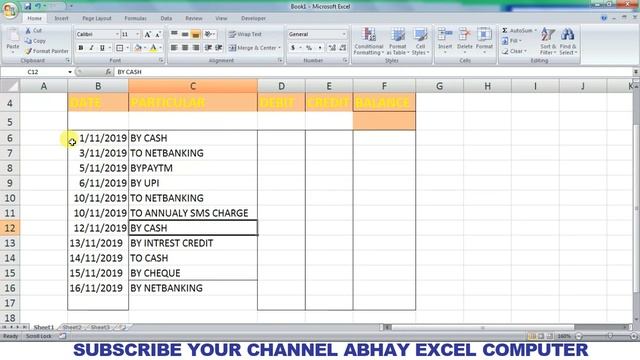This screenshot has width=640, height=360.
Task: Expand the Alignment dialog launcher
Action: pyautogui.click(x=280, y=60)
